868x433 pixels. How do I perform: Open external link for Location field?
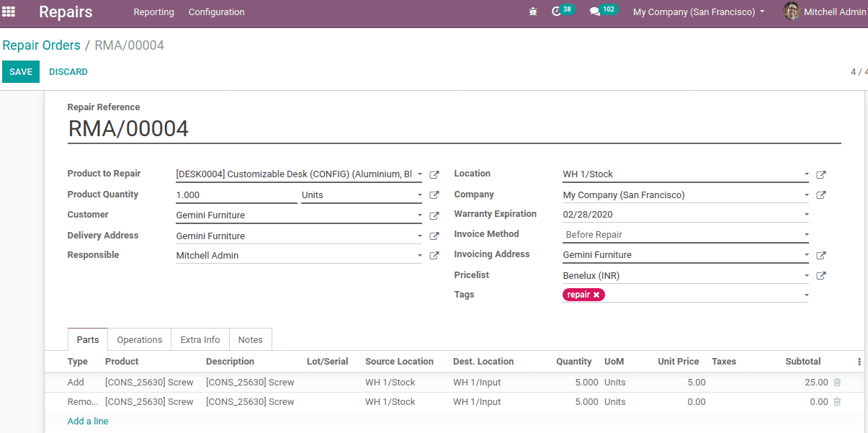[x=821, y=175]
